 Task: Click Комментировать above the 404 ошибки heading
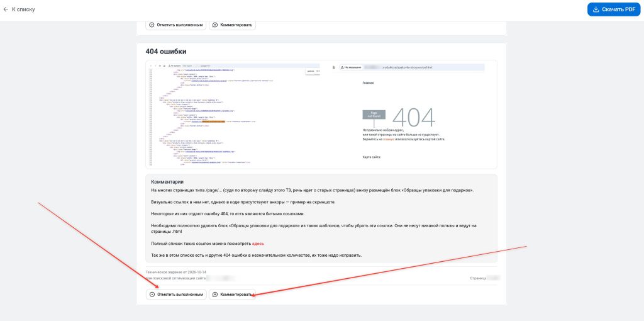pos(232,25)
